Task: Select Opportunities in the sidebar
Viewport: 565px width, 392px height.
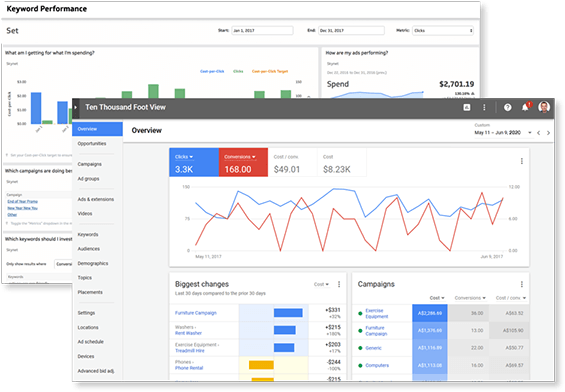Action: point(92,143)
